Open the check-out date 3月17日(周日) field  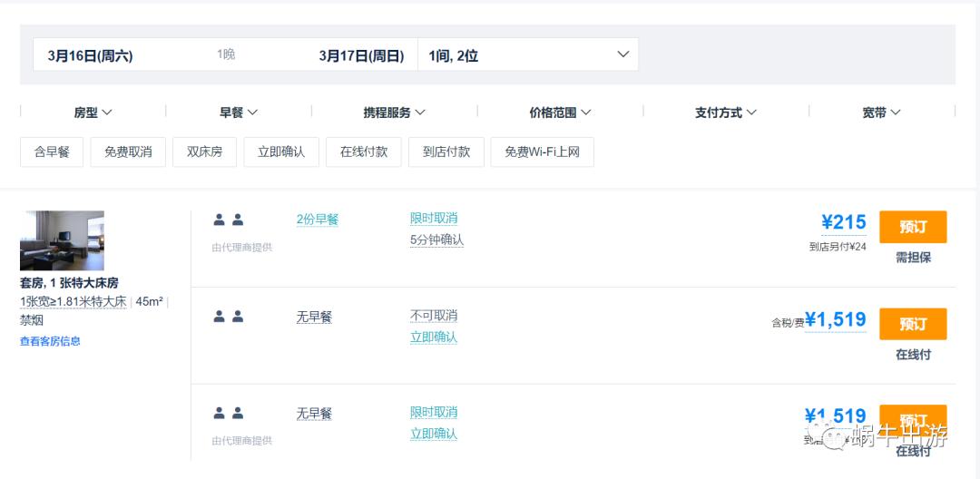pos(361,55)
